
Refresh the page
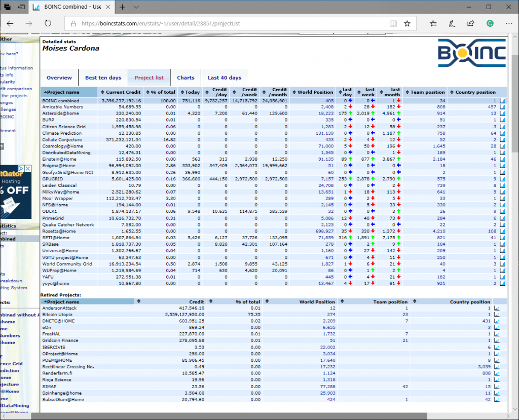(48, 23)
